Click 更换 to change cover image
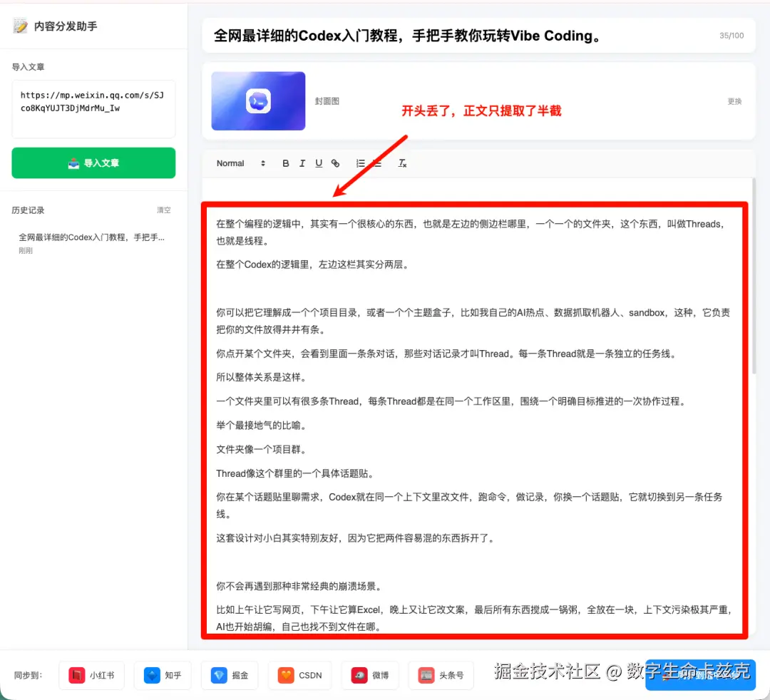The height and width of the screenshot is (700, 770). (x=734, y=101)
